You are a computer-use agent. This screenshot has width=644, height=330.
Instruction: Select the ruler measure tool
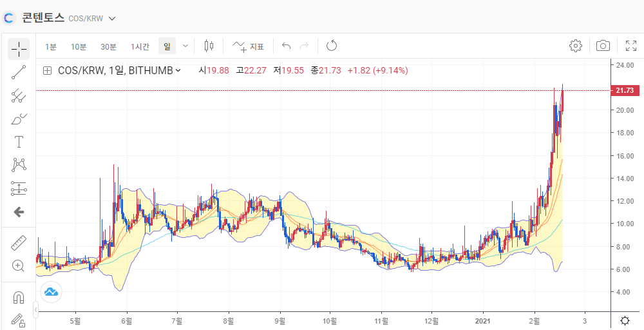[19, 243]
